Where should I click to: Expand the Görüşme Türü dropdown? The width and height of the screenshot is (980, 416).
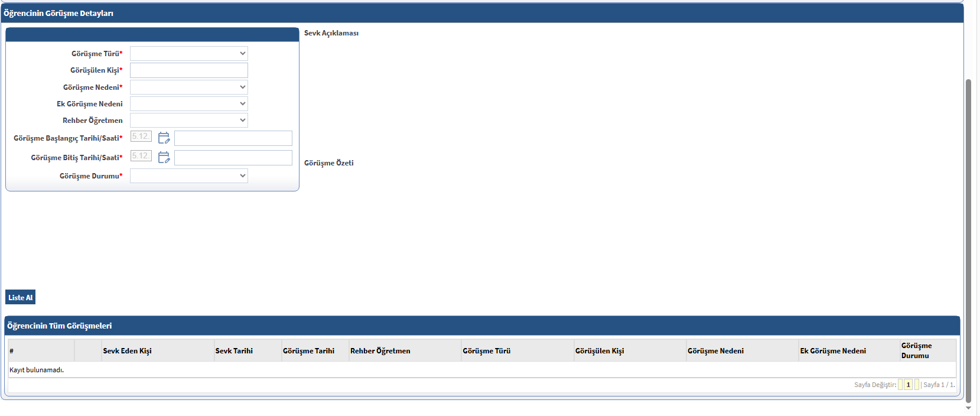click(x=188, y=54)
